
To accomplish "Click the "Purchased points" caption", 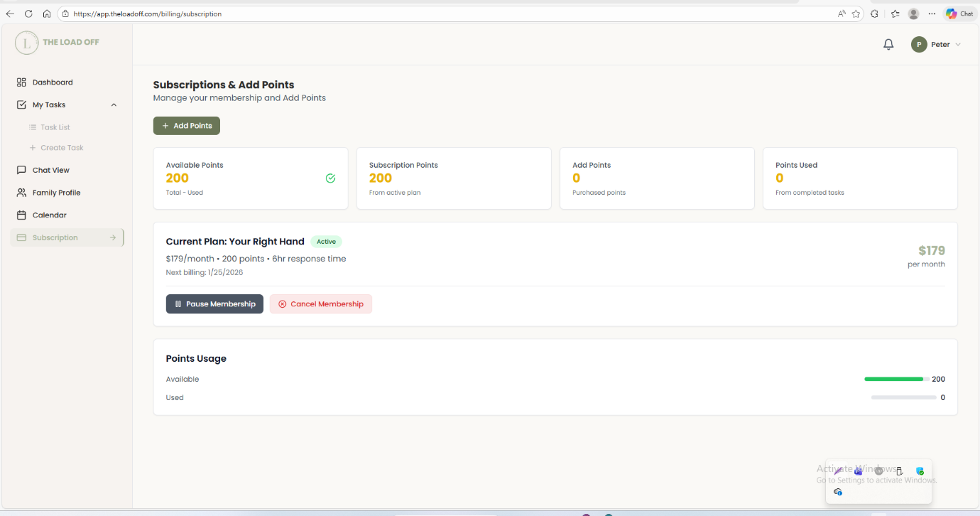I will point(599,193).
